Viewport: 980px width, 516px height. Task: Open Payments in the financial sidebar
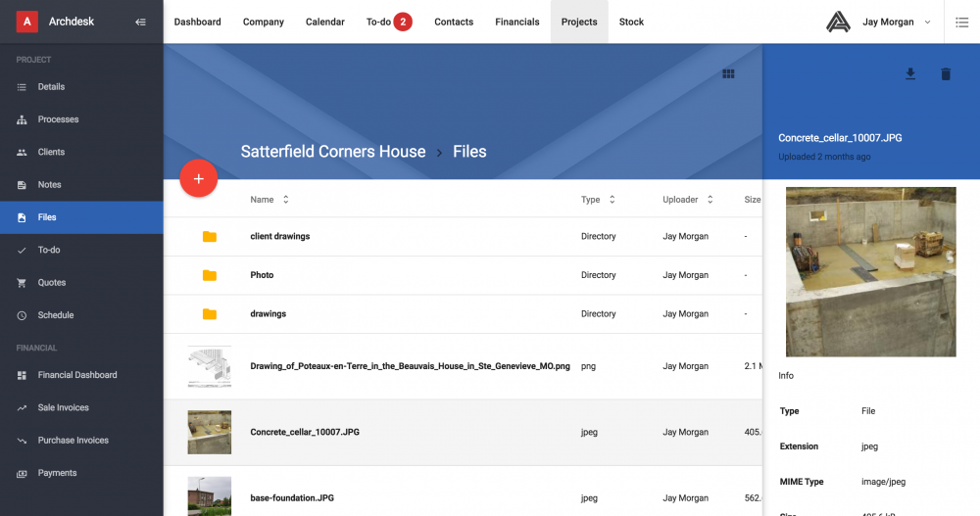coord(57,473)
